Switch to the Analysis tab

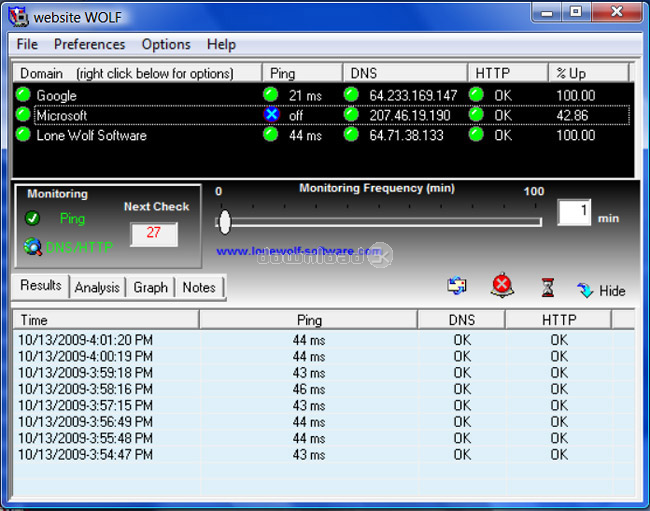97,287
